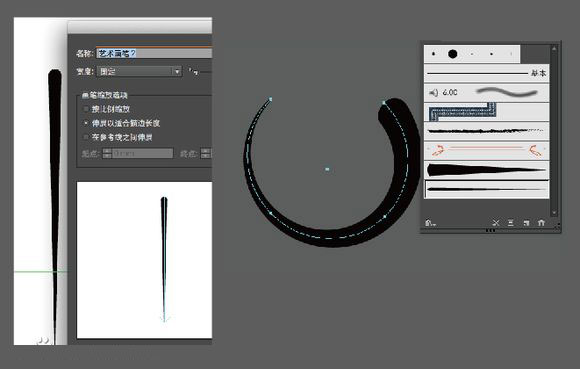The image size is (580, 369).
Task: Click the circle center point on canvas
Action: (327, 169)
